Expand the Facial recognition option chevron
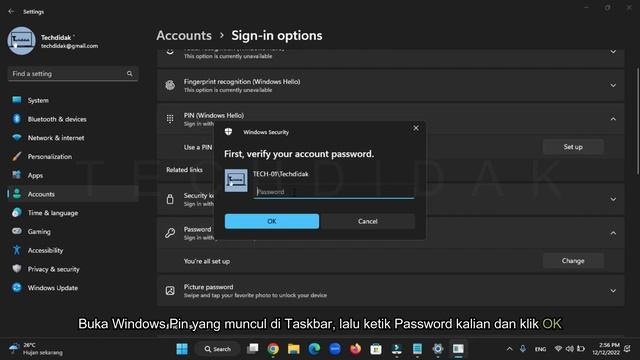This screenshot has height=360, width=640. coord(613,52)
